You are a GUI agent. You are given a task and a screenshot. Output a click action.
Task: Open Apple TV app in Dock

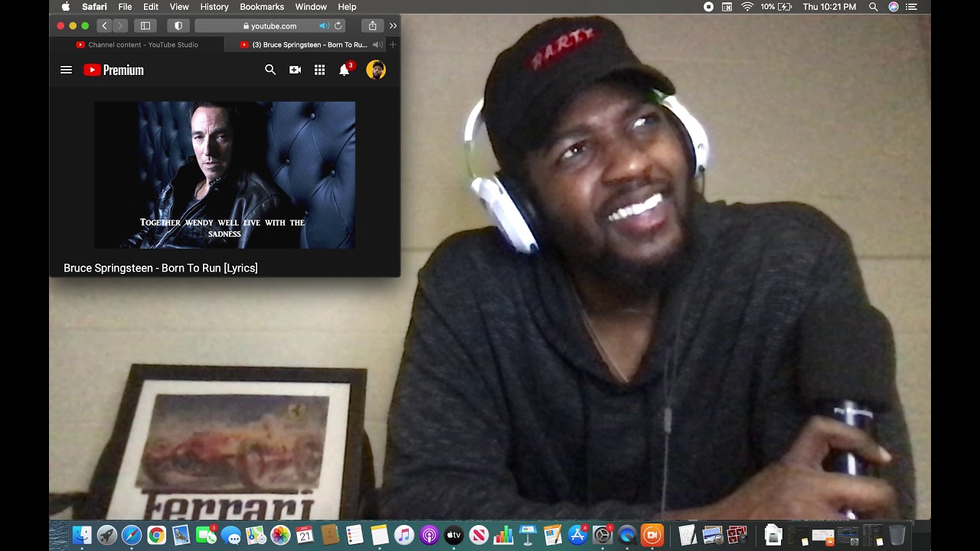[x=454, y=536]
